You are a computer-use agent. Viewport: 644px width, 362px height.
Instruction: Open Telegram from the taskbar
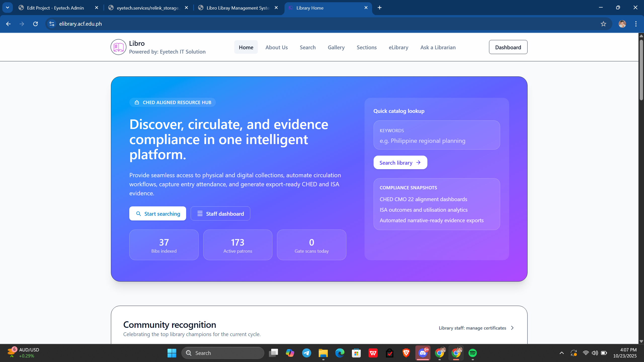click(x=306, y=353)
